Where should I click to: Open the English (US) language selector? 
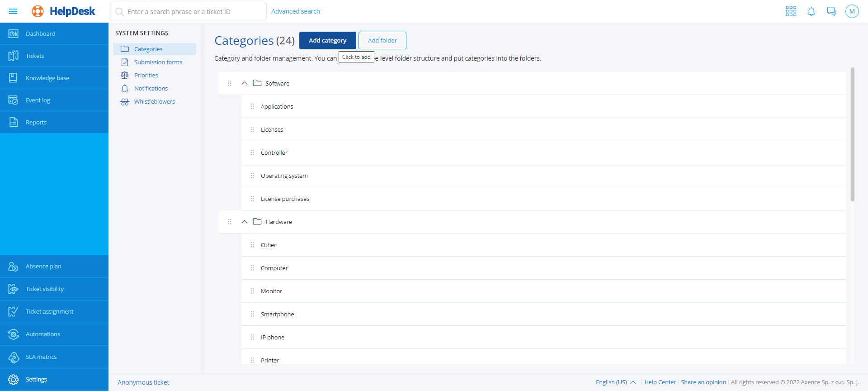click(x=615, y=382)
